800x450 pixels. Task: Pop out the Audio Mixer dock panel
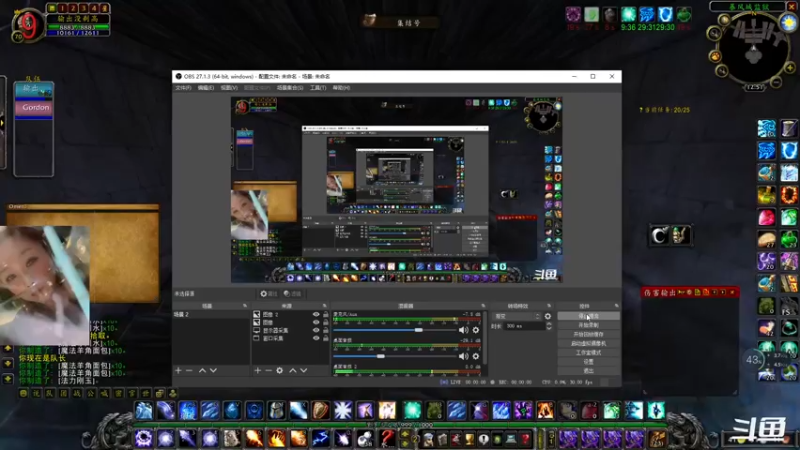coord(483,306)
